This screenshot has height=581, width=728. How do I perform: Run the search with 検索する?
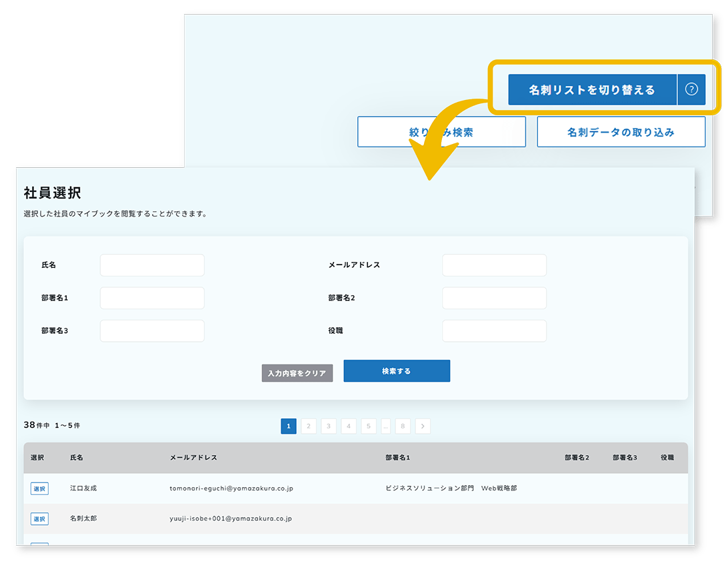pos(397,371)
